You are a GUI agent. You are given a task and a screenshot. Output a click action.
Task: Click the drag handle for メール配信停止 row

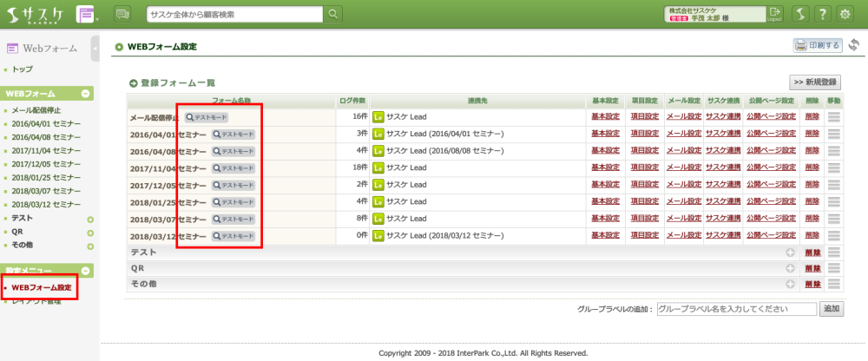834,116
